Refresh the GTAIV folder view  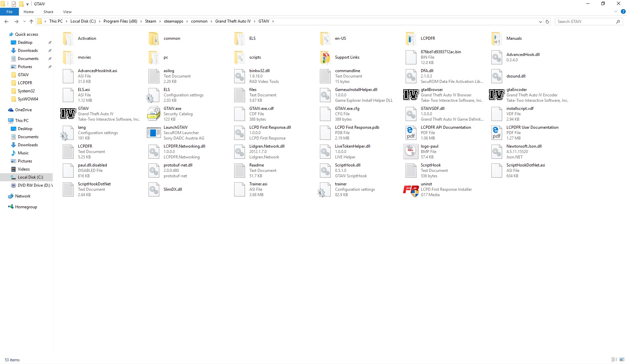pos(547,22)
